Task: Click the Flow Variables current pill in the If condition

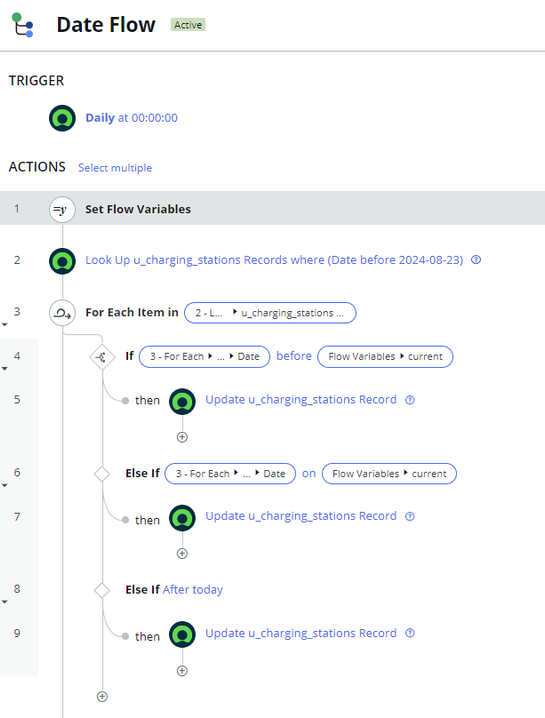Action: point(385,357)
